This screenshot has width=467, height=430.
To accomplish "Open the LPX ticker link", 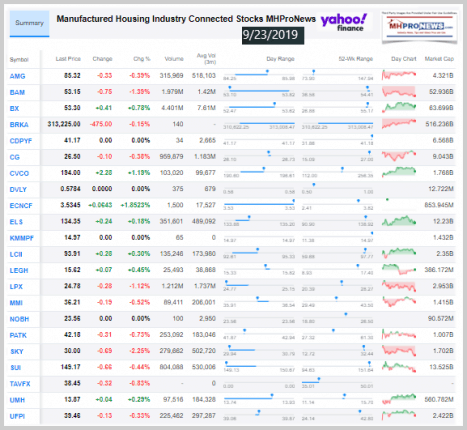I will click(x=16, y=287).
